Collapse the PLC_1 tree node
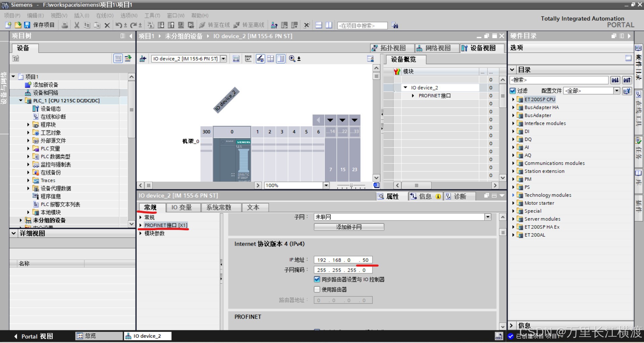The height and width of the screenshot is (343, 644). tap(21, 100)
